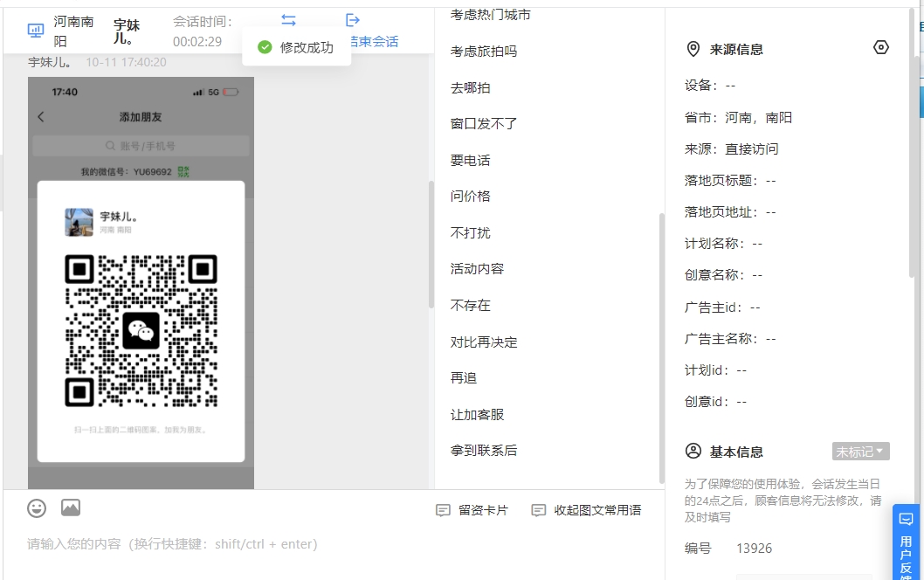The image size is (924, 580).
Task: Click the 广告主名称 field row
Action: (x=730, y=339)
